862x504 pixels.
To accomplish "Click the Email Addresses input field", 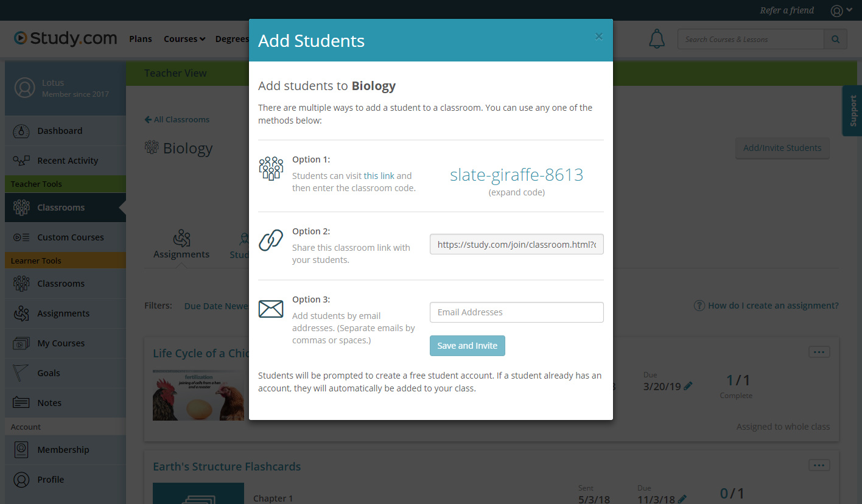I will click(516, 312).
